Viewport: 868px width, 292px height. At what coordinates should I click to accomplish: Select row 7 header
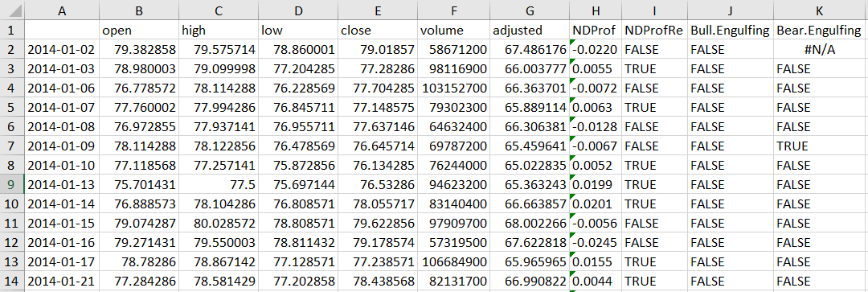12,146
